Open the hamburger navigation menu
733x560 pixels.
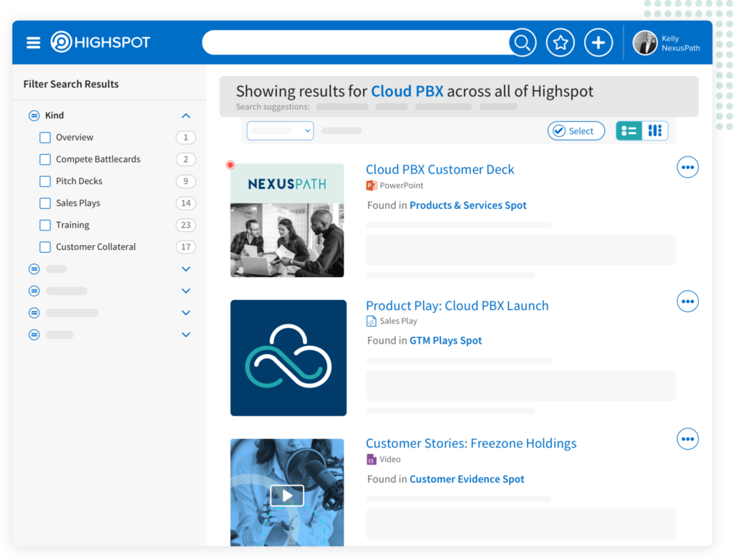click(x=34, y=43)
